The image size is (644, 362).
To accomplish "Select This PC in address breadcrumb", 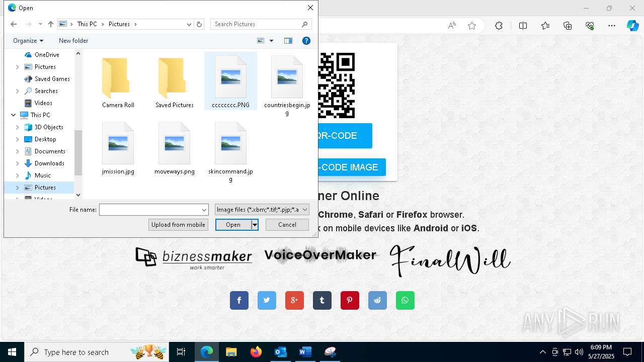I will [x=87, y=24].
